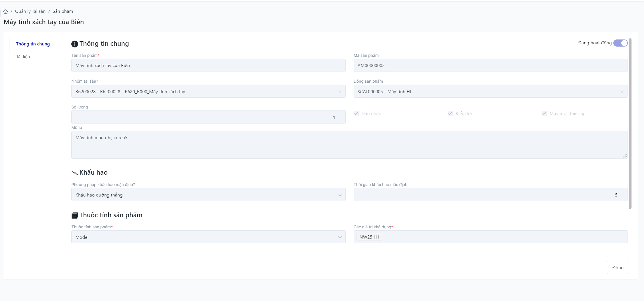
Task: Click the Khấu hao trend-down icon
Action: pos(74,173)
